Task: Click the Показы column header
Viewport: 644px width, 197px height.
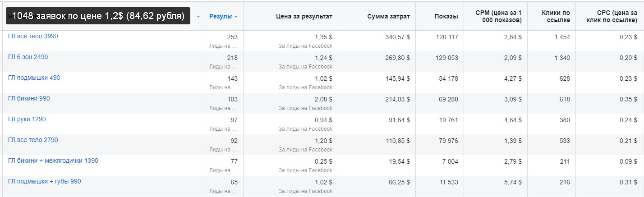Action: coord(446,16)
